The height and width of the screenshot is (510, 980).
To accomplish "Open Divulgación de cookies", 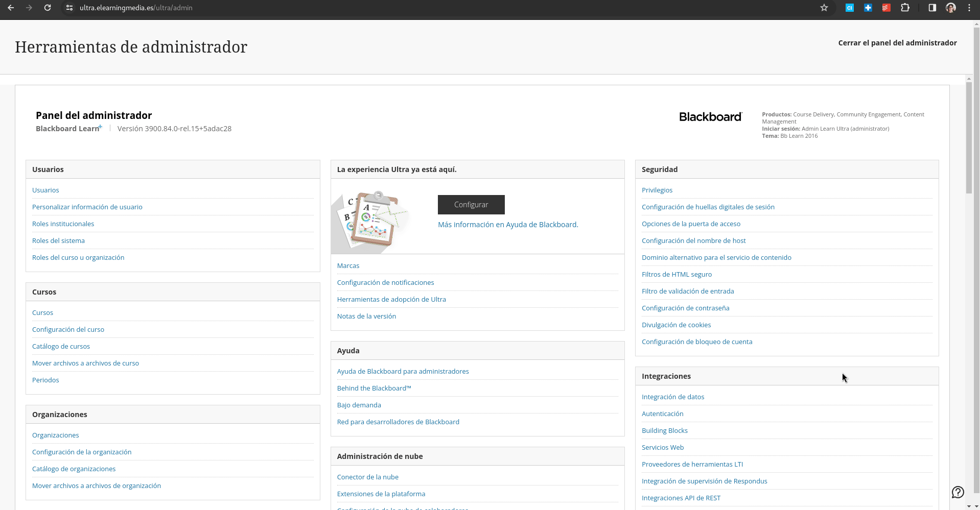I will (676, 325).
